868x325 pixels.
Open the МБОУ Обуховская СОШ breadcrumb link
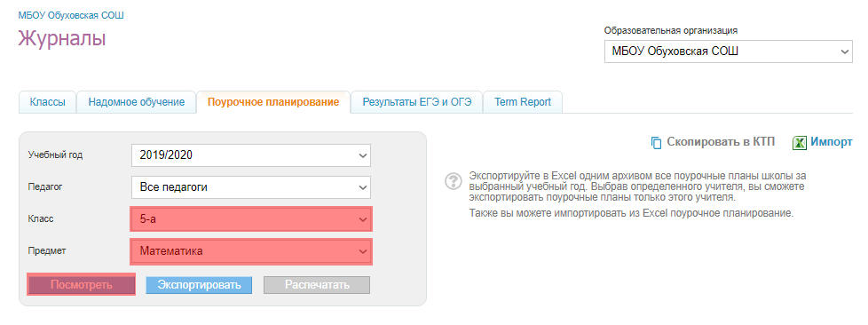(71, 15)
